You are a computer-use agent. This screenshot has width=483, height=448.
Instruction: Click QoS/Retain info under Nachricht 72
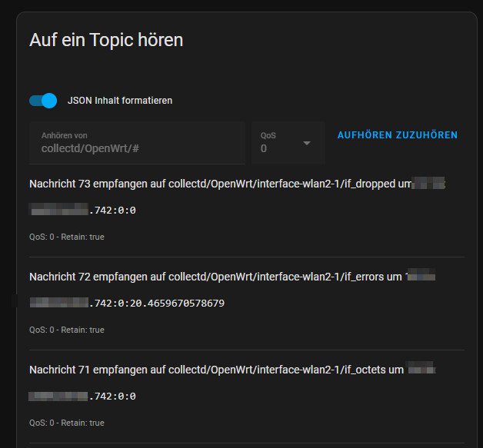coord(67,330)
